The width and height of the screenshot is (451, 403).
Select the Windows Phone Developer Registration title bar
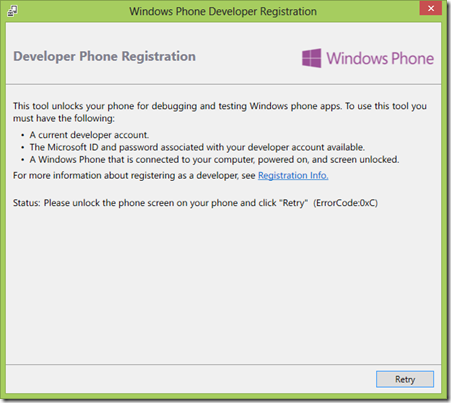(x=223, y=11)
